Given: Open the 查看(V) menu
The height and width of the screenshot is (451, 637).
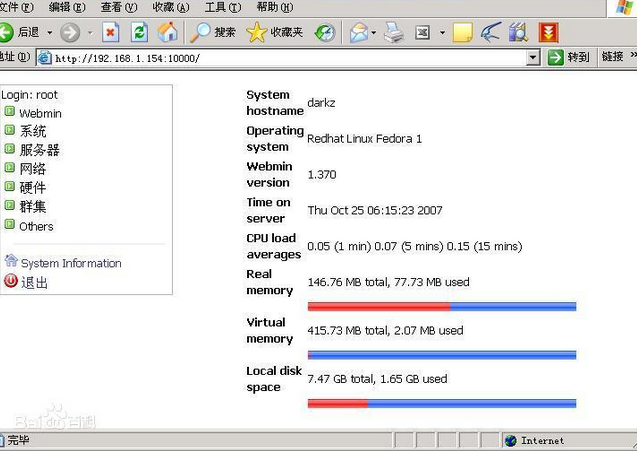Looking at the screenshot, I should click(119, 7).
